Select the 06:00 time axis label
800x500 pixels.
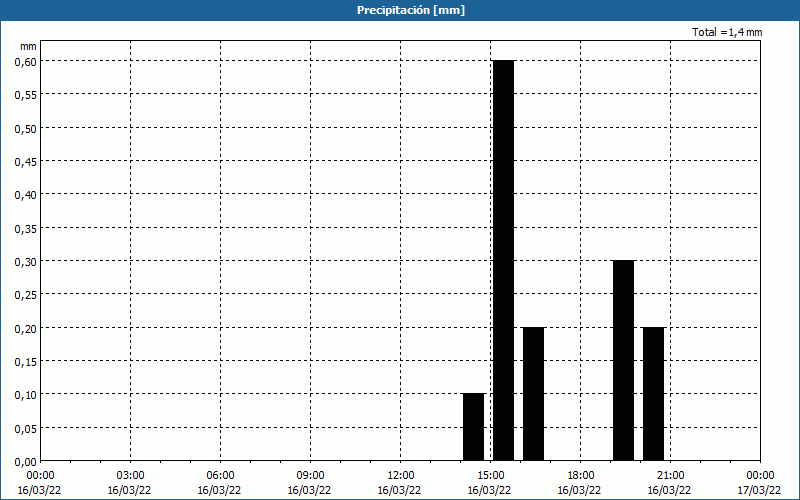click(x=220, y=476)
